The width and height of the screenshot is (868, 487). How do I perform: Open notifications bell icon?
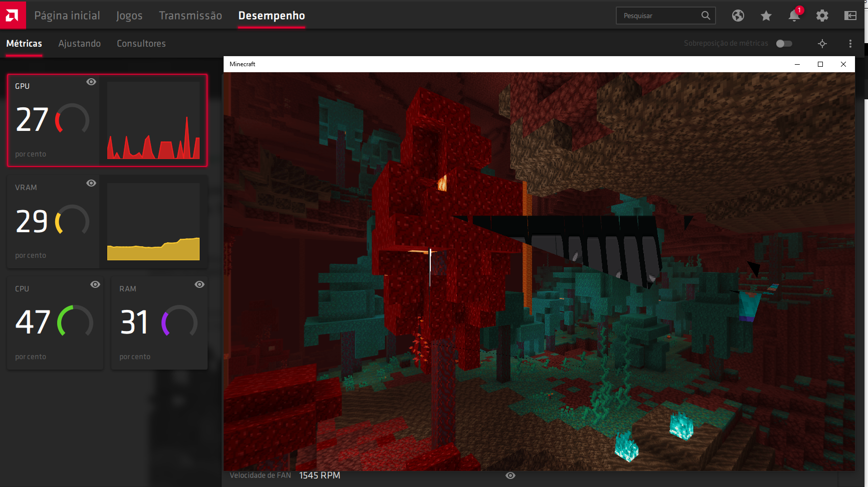coord(794,16)
